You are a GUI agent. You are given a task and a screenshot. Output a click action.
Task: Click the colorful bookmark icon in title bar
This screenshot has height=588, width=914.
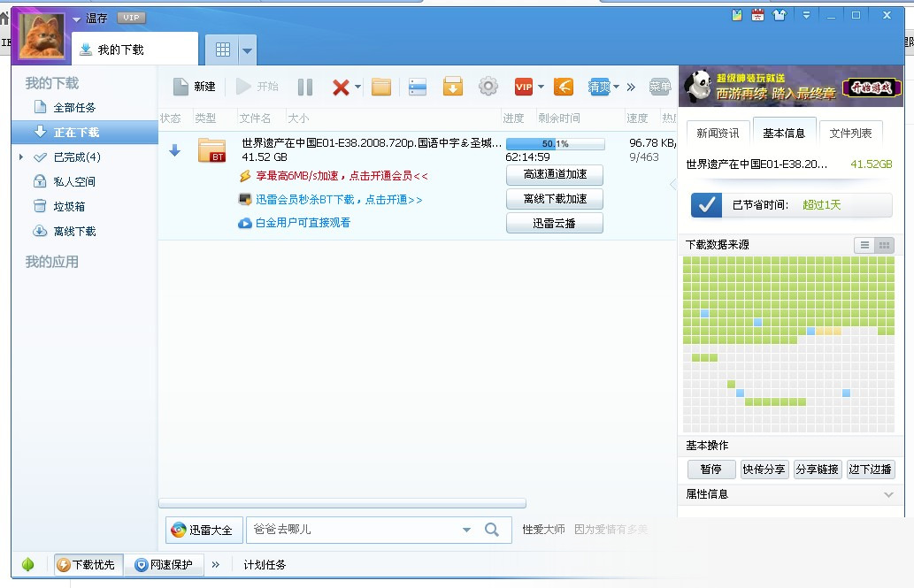point(737,15)
